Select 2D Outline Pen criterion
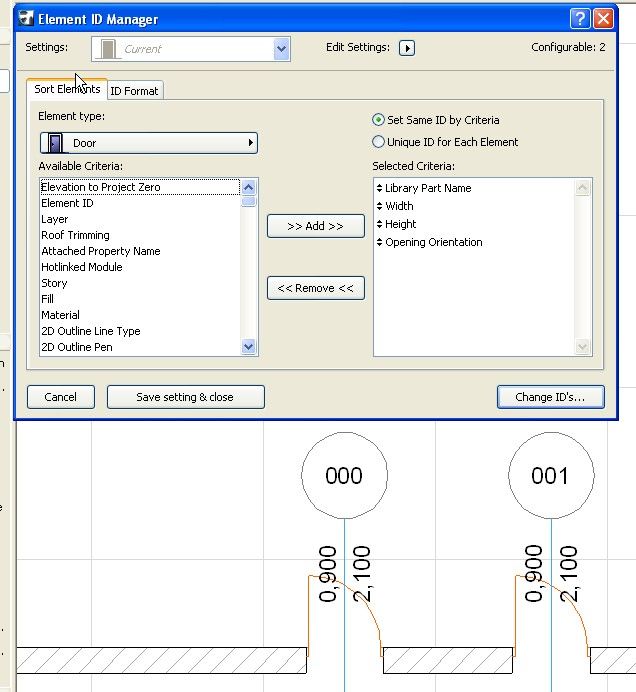Viewport: 636px width, 692px height. (140, 347)
